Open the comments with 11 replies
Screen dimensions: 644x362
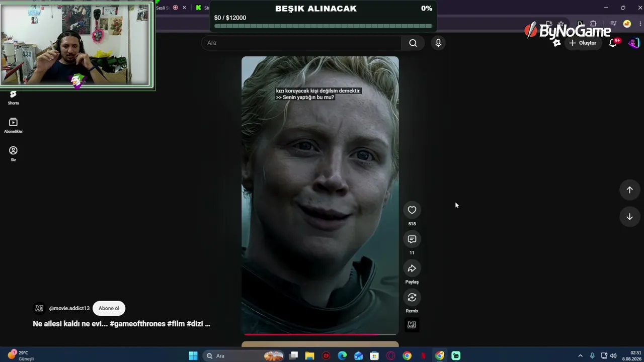coord(412,239)
